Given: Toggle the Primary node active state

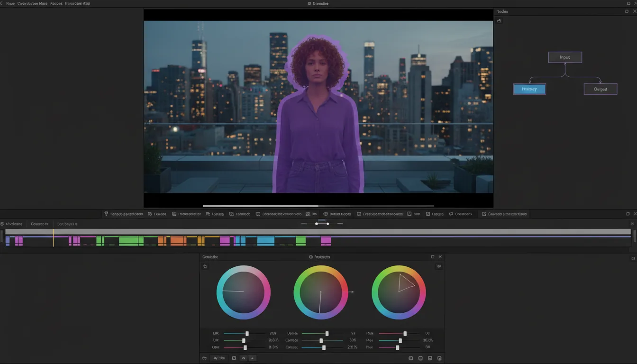Looking at the screenshot, I should [529, 89].
